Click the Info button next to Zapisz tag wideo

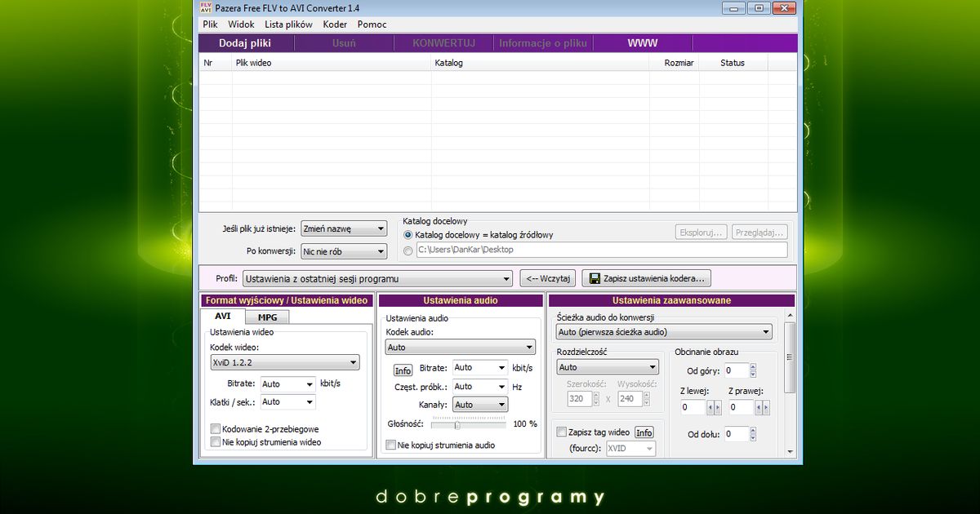(x=644, y=432)
